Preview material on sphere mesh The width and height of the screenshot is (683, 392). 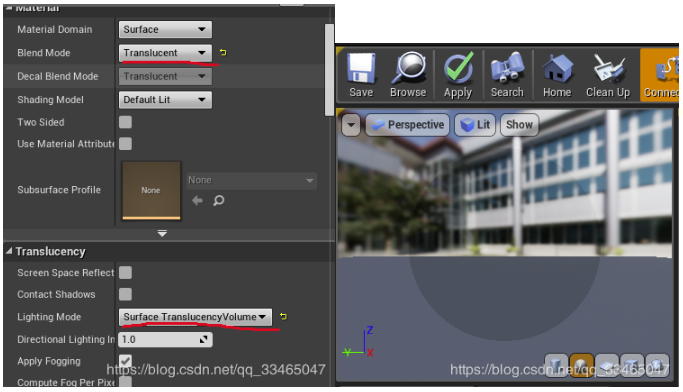coord(582,365)
